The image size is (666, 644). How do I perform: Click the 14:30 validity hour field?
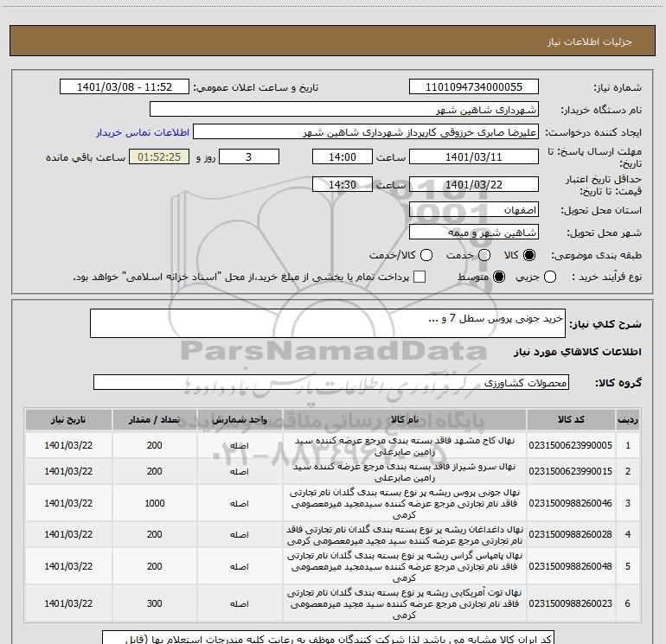343,184
